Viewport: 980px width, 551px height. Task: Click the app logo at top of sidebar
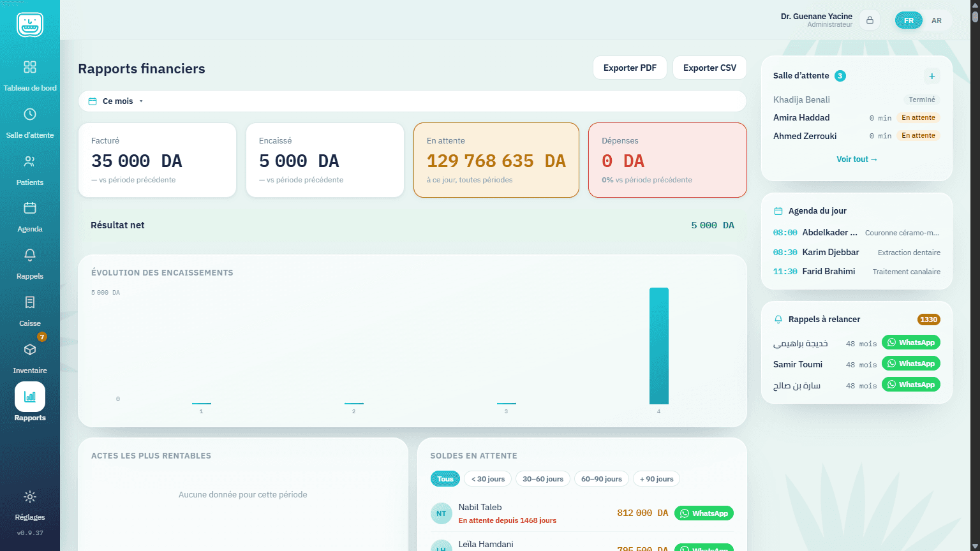[30, 25]
